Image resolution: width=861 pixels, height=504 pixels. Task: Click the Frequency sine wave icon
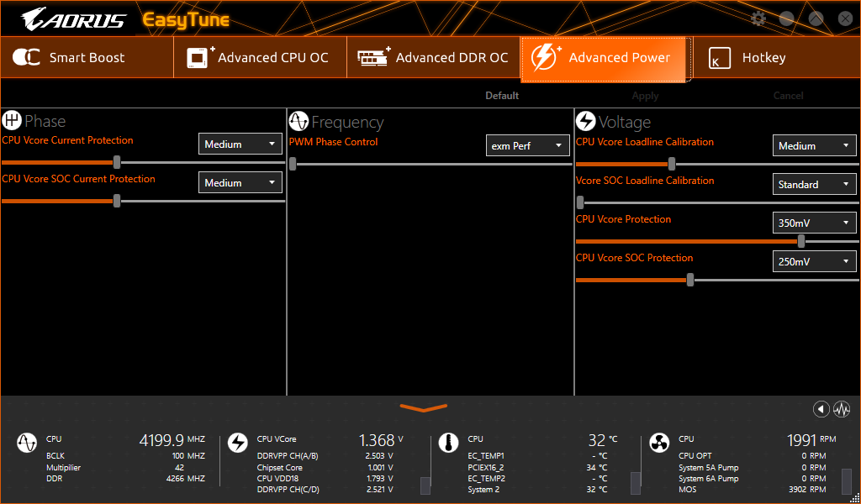pyautogui.click(x=298, y=121)
